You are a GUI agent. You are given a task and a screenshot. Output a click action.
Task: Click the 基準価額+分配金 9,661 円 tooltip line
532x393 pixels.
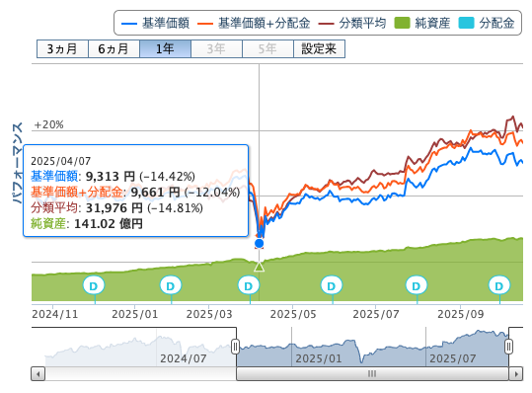135,193
